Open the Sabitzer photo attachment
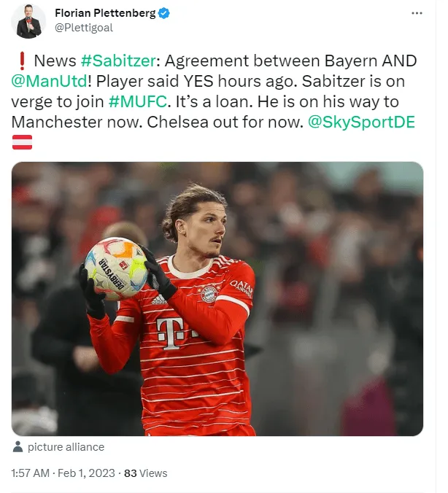448x493 pixels. tap(217, 299)
